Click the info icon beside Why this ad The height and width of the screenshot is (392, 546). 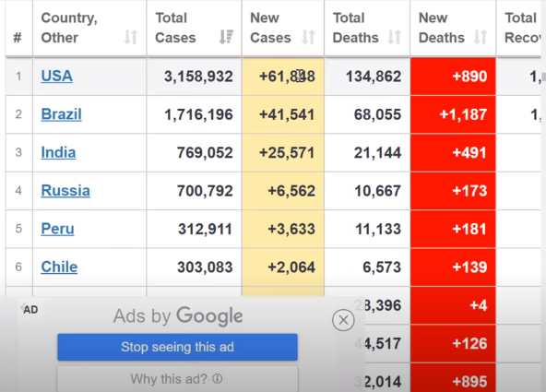tap(218, 378)
